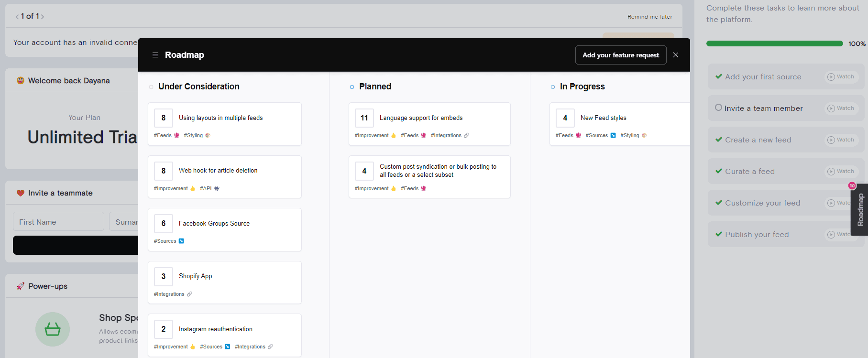Click the Shop Spots basket icon
The image size is (868, 358).
(x=53, y=329)
